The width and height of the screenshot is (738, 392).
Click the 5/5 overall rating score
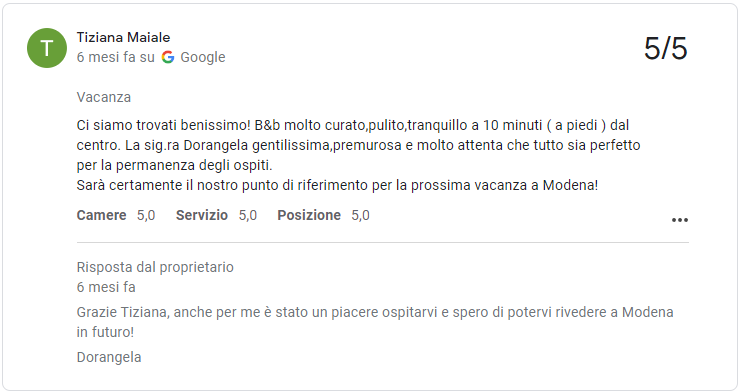point(666,48)
